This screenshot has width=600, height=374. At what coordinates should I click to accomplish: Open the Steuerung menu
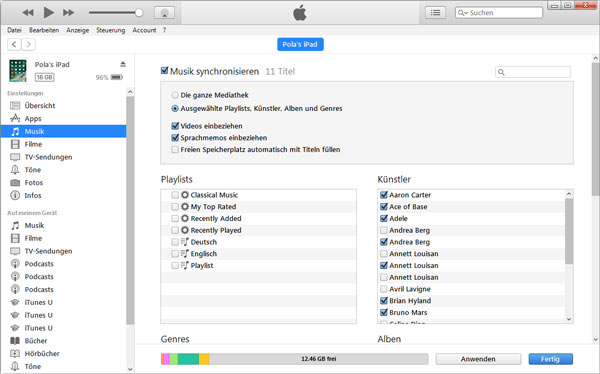pyautogui.click(x=111, y=30)
